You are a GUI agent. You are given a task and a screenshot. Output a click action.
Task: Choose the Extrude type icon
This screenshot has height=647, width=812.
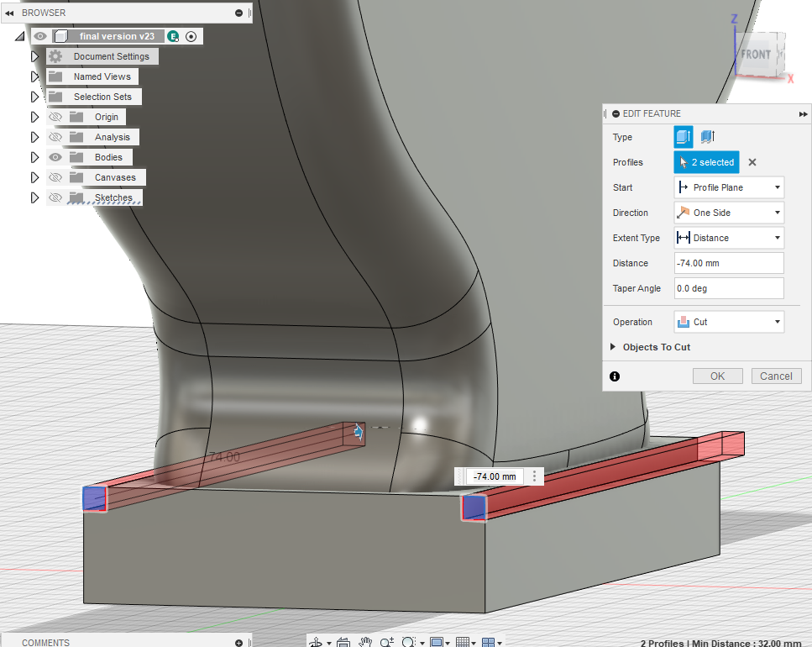[683, 137]
